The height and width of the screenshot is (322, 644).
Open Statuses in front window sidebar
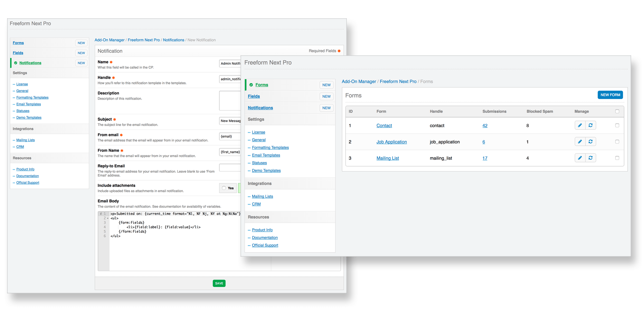coord(259,163)
